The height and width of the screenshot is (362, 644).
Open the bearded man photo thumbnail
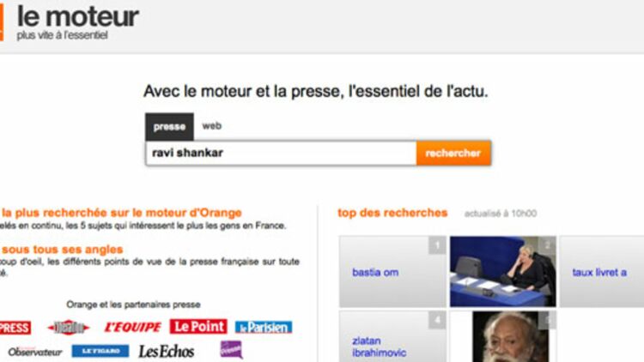(x=511, y=336)
